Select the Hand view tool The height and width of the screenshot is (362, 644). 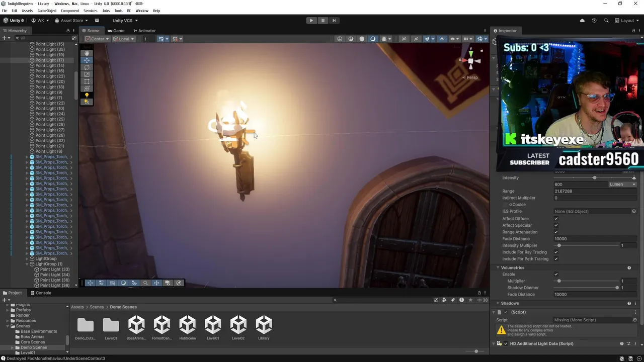(x=87, y=53)
